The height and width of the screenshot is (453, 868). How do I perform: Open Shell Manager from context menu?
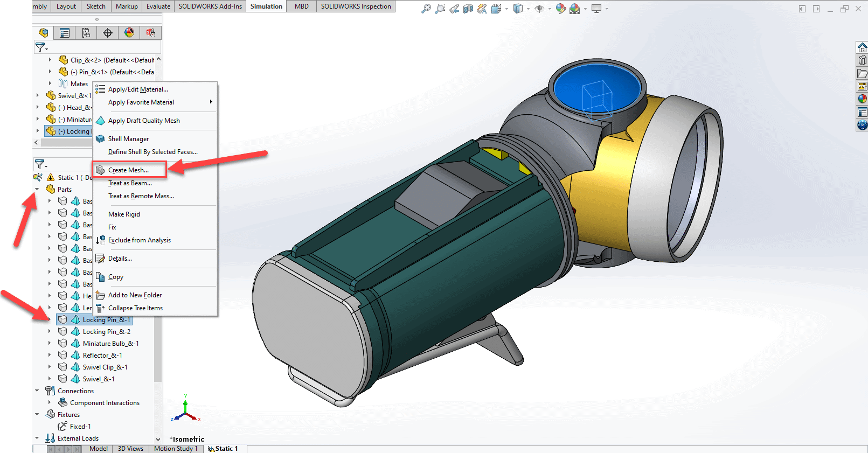[x=128, y=139]
